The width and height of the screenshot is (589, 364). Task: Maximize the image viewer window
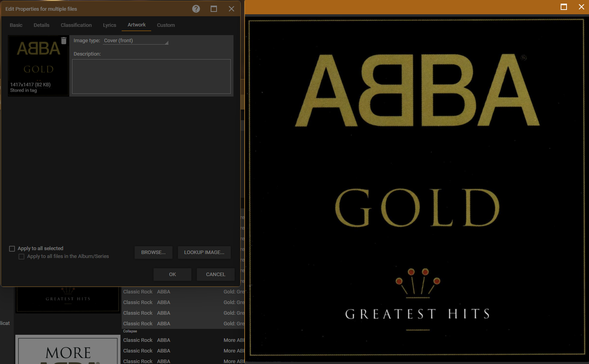tap(564, 7)
